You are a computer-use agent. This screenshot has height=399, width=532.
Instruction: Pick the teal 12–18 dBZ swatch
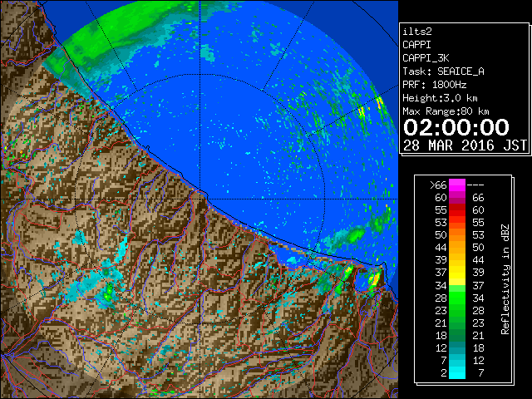pyautogui.click(x=457, y=347)
